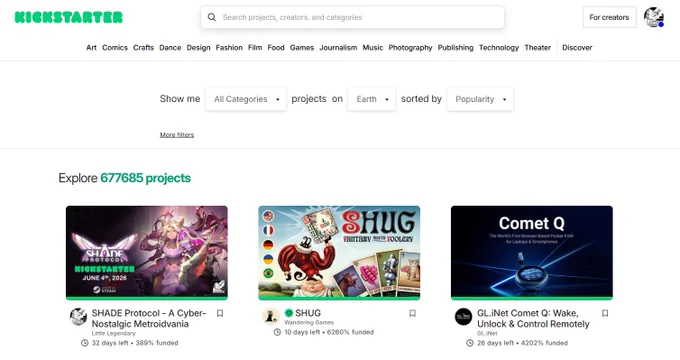The height and width of the screenshot is (360, 680).
Task: Click the For creators button
Action: click(609, 17)
